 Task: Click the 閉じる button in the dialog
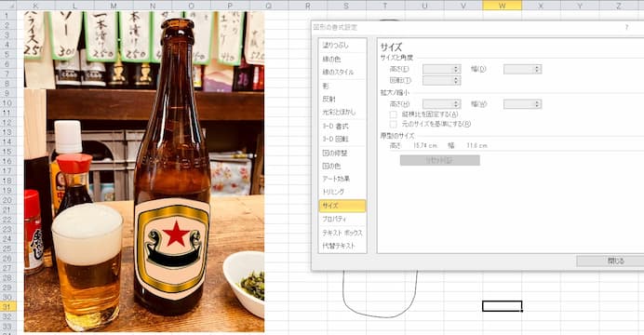click(610, 261)
